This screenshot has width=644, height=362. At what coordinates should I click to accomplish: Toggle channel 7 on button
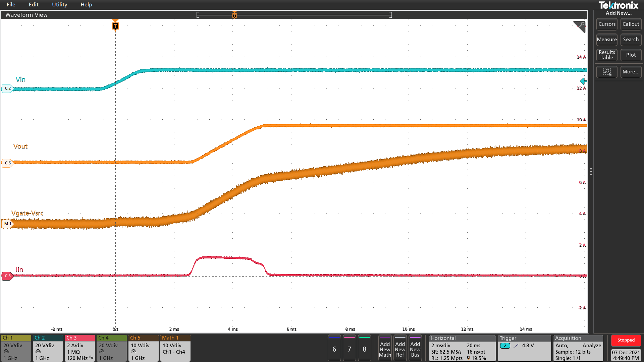pos(349,349)
